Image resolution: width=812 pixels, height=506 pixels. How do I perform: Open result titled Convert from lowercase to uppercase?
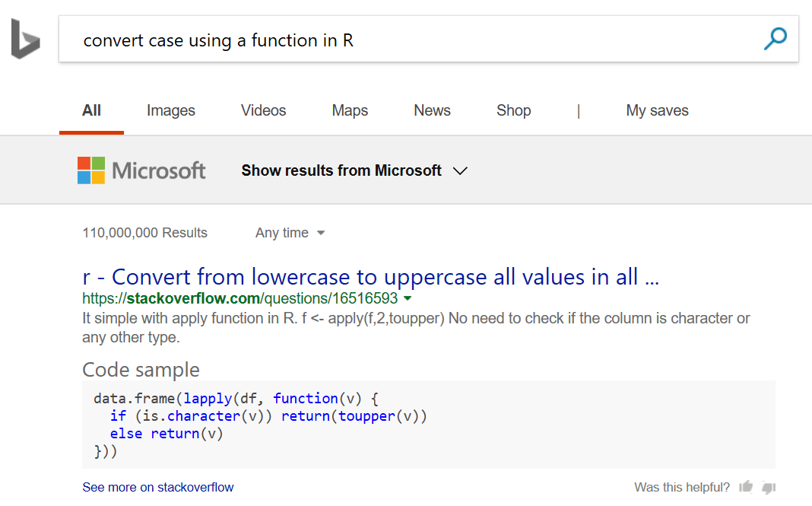click(x=371, y=277)
